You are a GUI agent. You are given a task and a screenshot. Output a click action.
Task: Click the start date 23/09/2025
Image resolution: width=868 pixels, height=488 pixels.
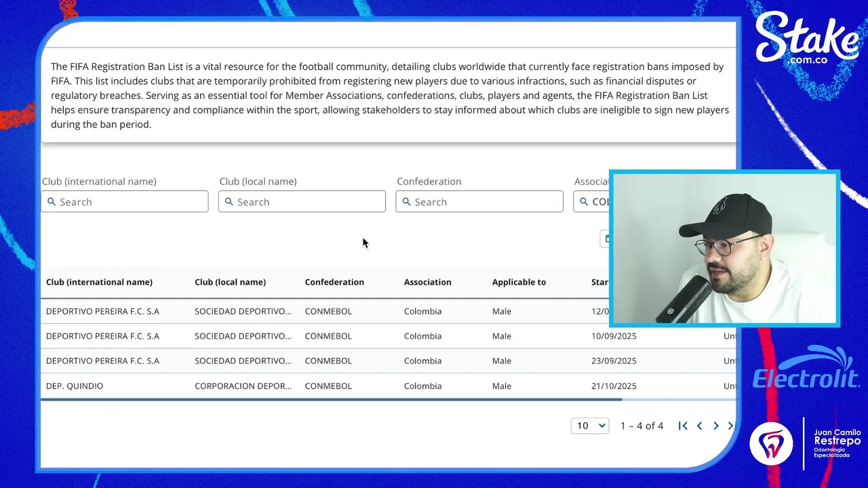[614, 361]
